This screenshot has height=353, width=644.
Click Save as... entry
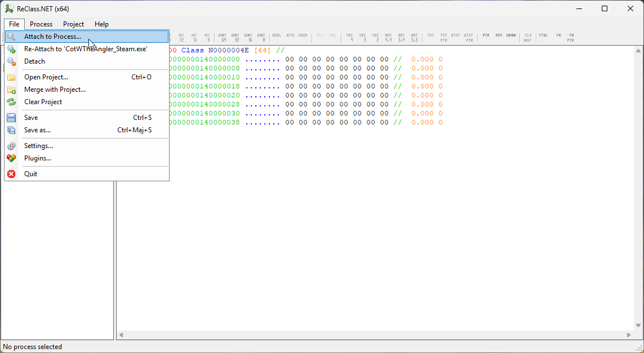[x=87, y=130]
